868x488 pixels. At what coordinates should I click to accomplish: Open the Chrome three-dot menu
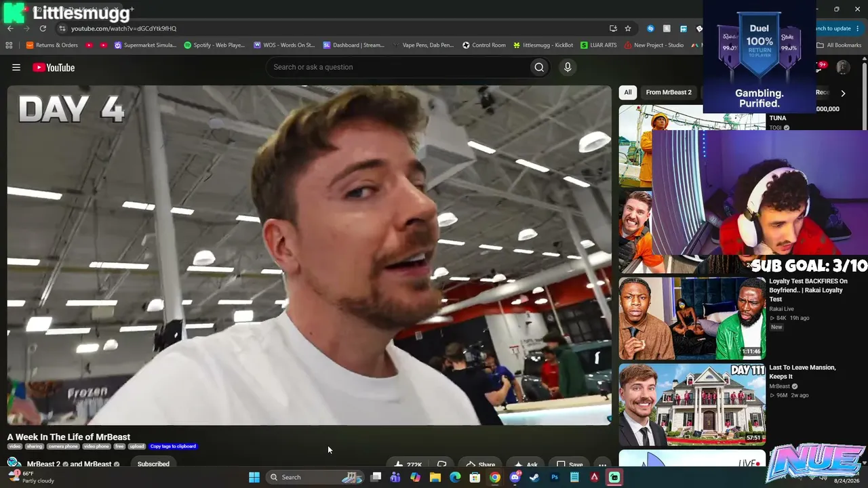[x=858, y=28]
